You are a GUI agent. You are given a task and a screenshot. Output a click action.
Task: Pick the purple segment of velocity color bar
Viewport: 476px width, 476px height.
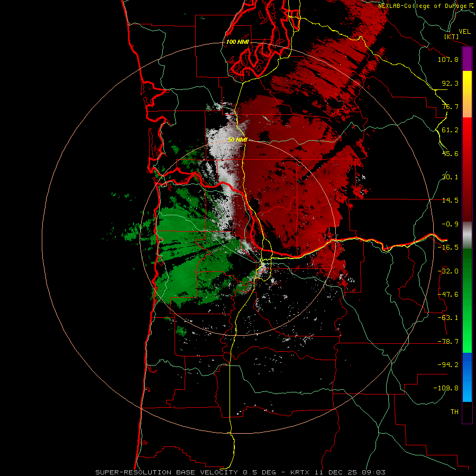pos(467,59)
